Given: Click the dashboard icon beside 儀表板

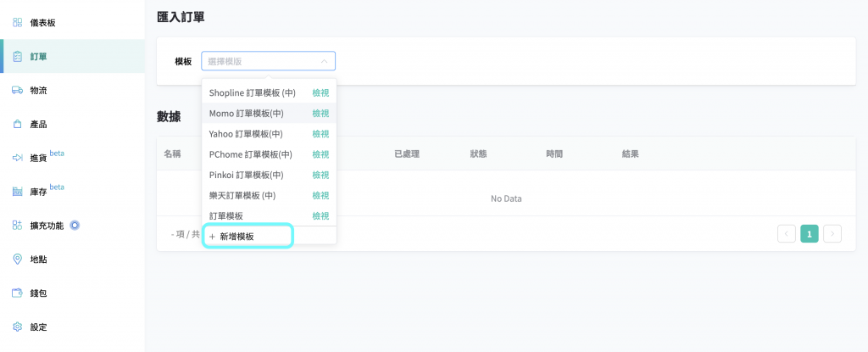Looking at the screenshot, I should [17, 22].
